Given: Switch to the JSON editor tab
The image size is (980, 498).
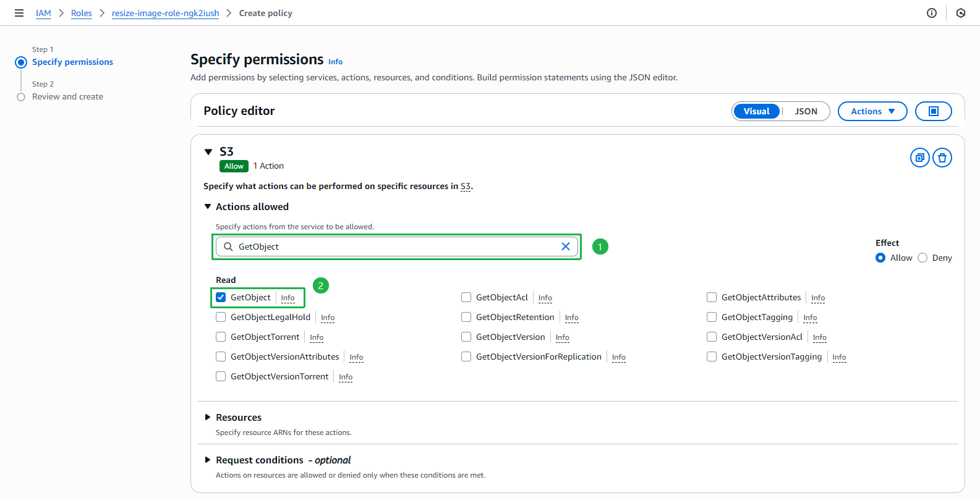Looking at the screenshot, I should (806, 111).
